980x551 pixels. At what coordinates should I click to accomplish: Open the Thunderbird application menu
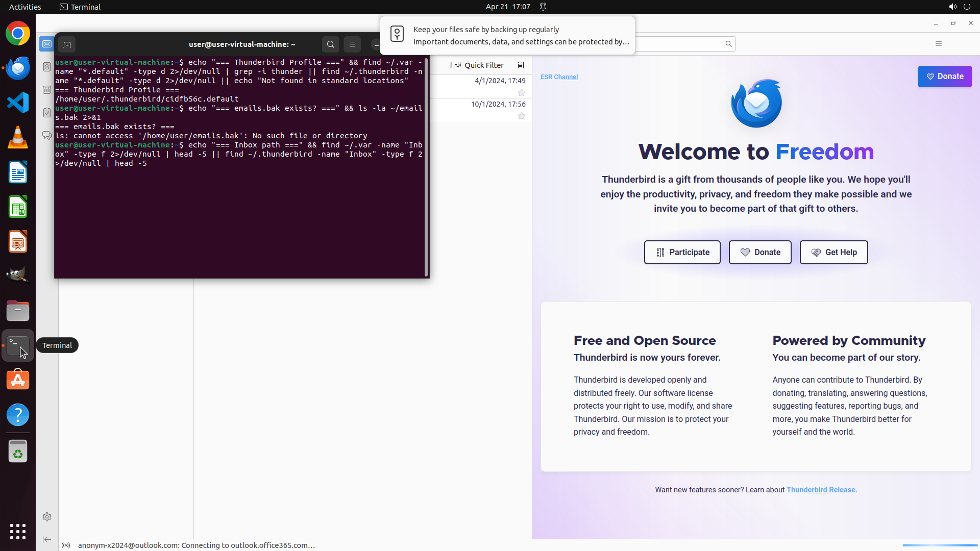pyautogui.click(x=938, y=44)
